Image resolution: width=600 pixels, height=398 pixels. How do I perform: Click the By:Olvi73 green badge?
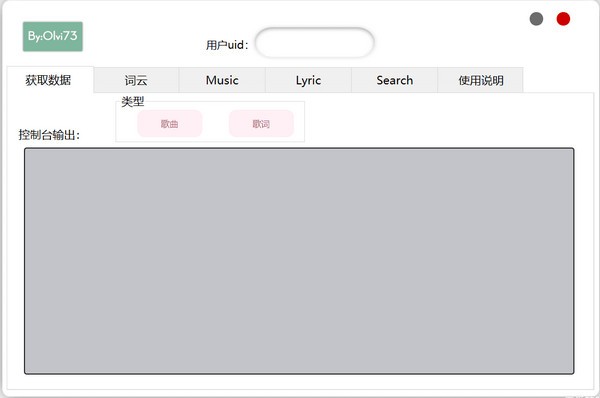click(x=53, y=36)
